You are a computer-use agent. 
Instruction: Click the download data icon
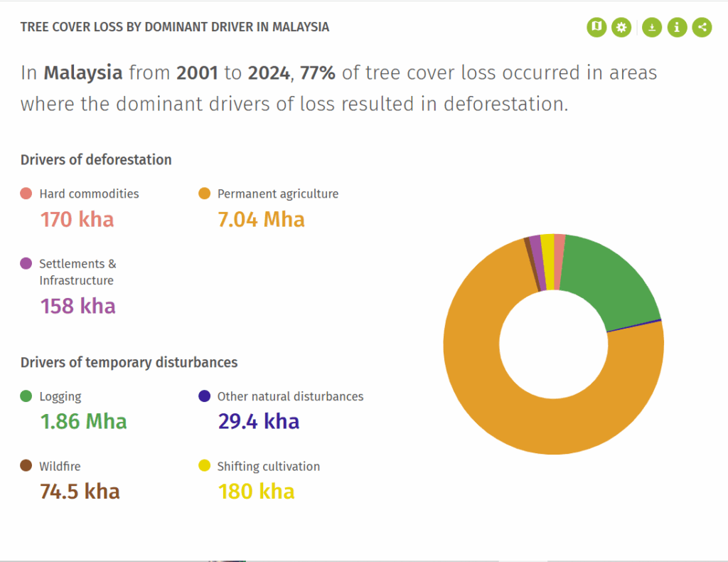[x=652, y=27]
